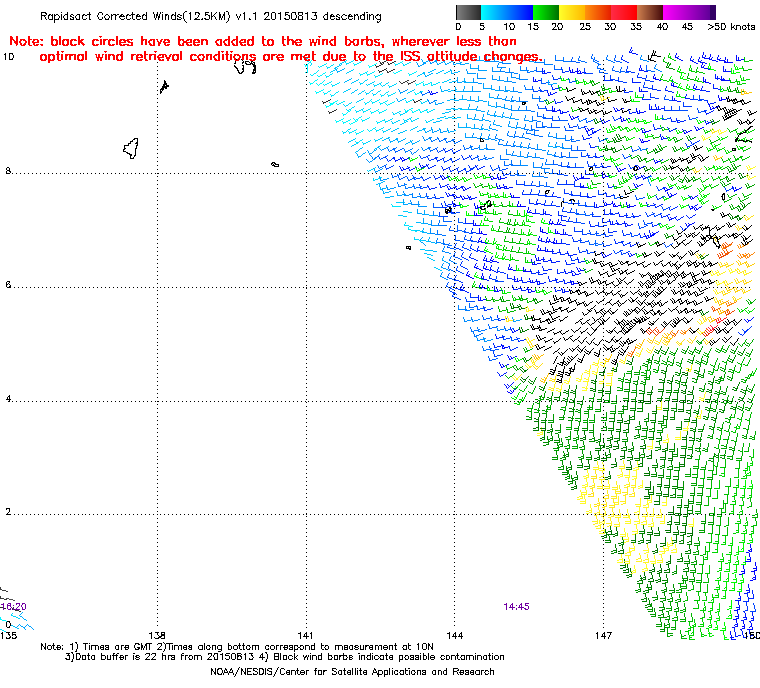Click the "6" latitude axis label

point(8,285)
